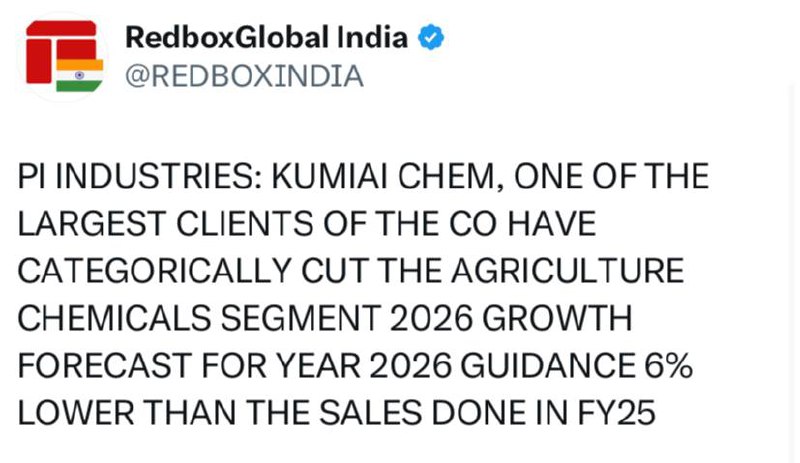Click the Indian flag in the avatar
The width and height of the screenshot is (800, 463).
[x=80, y=76]
